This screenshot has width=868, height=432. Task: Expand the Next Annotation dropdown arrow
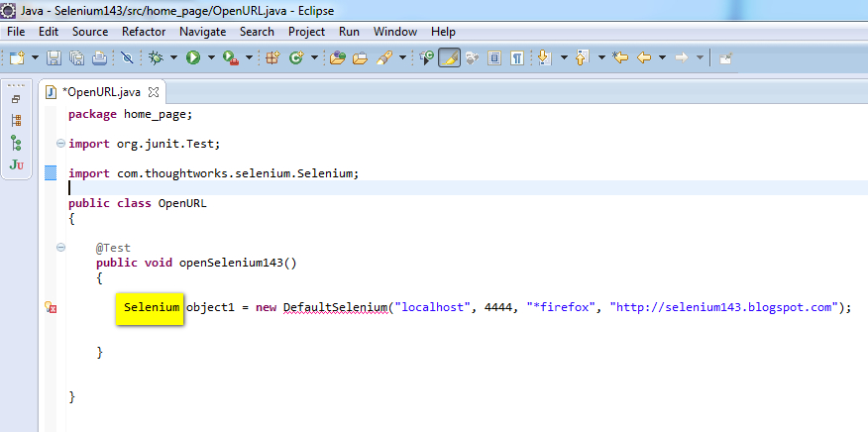pyautogui.click(x=564, y=57)
